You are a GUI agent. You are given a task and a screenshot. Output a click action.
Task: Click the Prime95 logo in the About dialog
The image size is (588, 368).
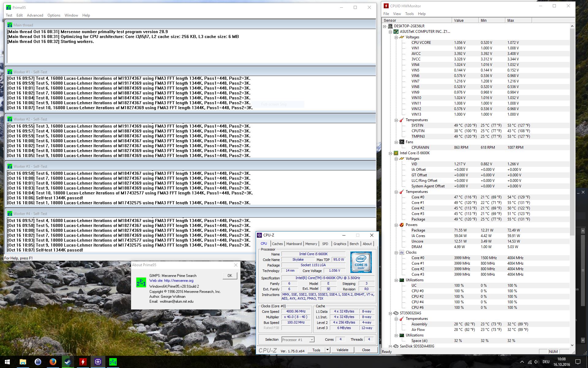[141, 282]
